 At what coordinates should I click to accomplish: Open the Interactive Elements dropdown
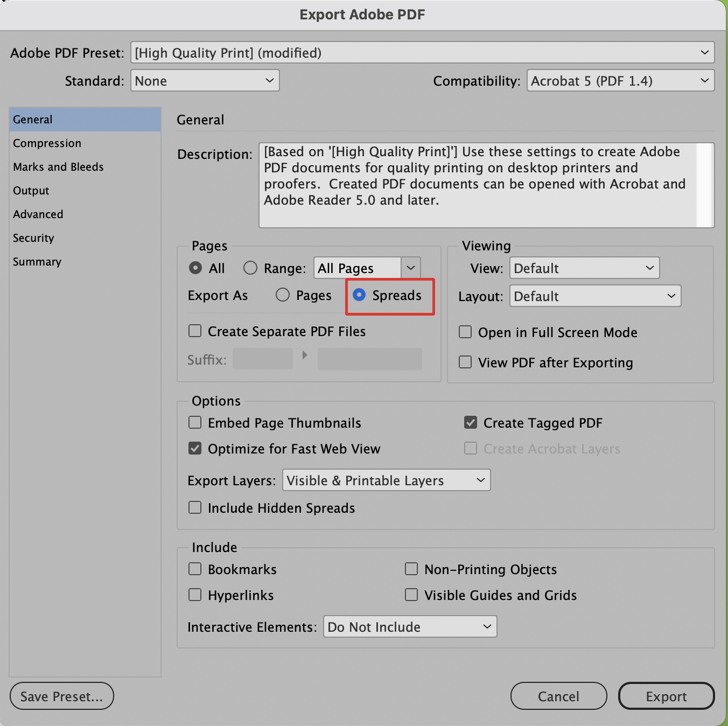click(410, 626)
